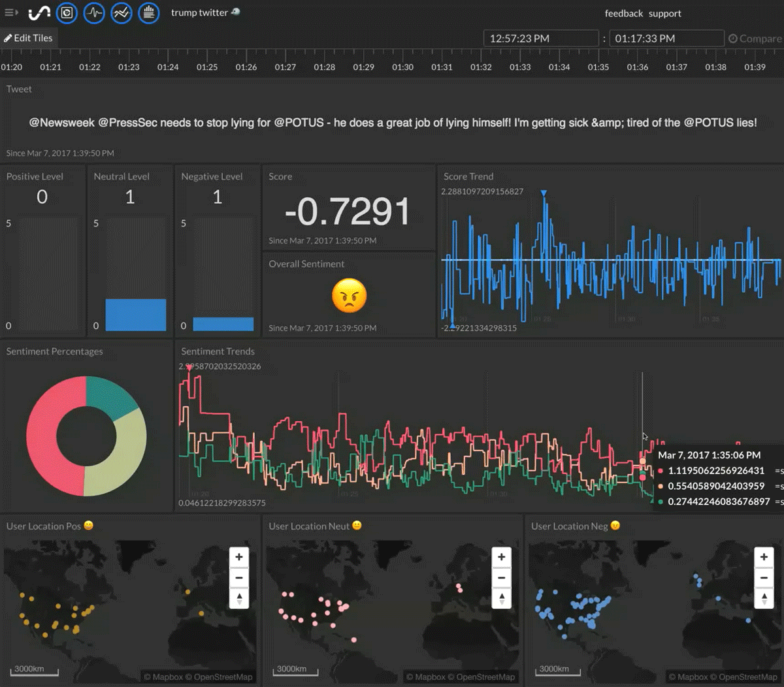Click the trump twitter dashboard title

[199, 12]
